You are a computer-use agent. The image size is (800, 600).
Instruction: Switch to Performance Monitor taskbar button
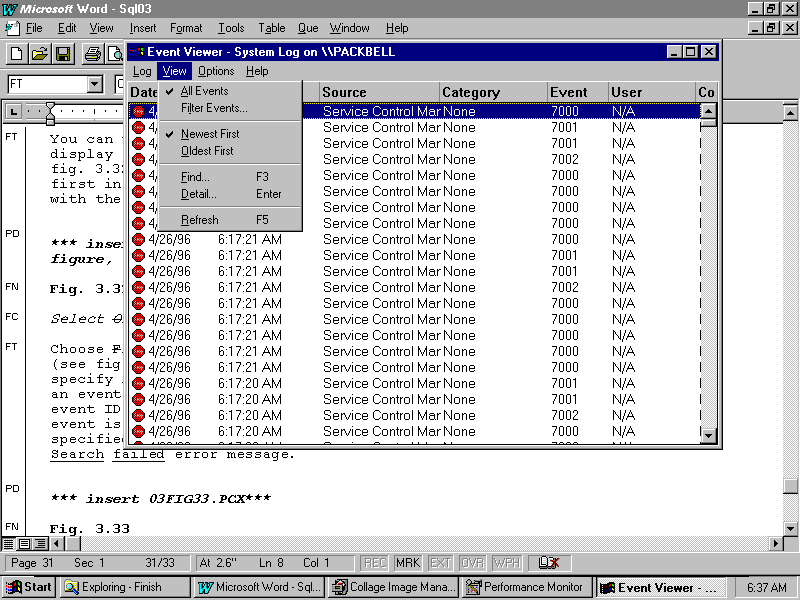tap(527, 587)
